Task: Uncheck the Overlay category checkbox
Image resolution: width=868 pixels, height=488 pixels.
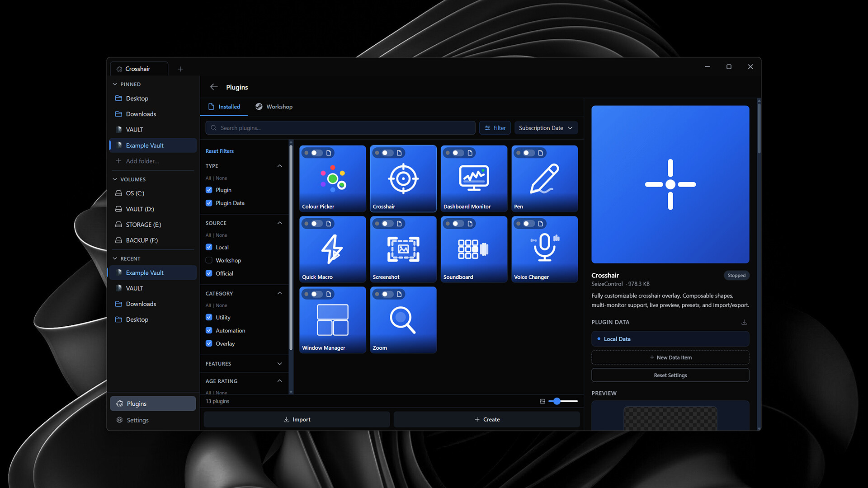Action: pyautogui.click(x=209, y=343)
